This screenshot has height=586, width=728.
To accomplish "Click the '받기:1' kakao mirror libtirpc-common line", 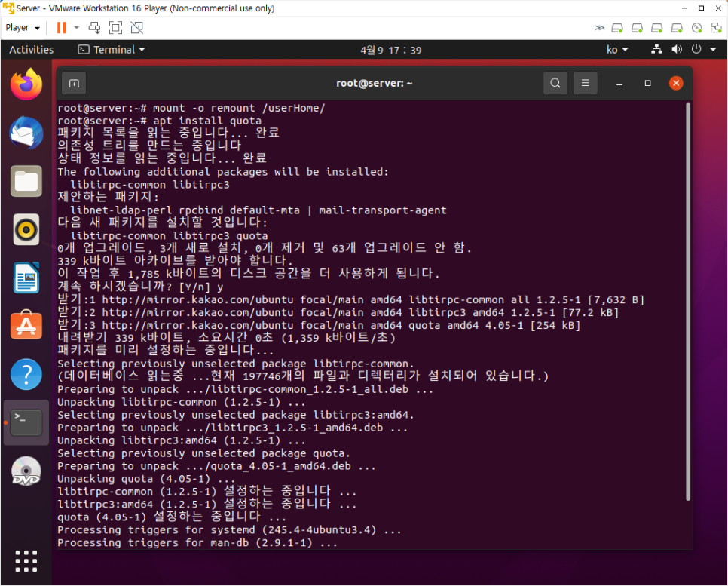I will [x=350, y=299].
